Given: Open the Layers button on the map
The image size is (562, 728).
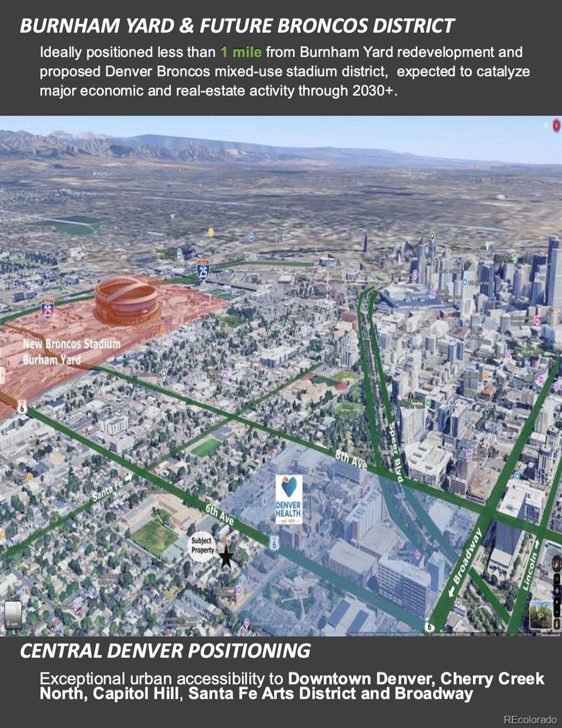Looking at the screenshot, I should (x=13, y=615).
